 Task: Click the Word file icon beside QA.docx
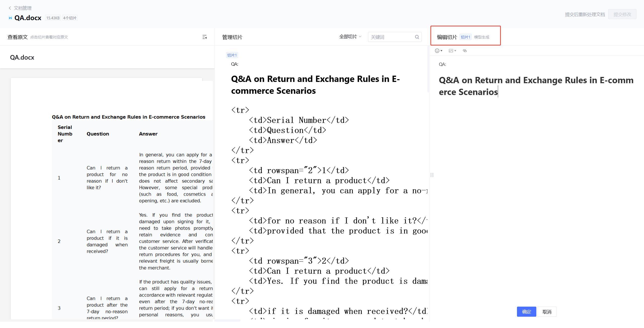pos(10,18)
